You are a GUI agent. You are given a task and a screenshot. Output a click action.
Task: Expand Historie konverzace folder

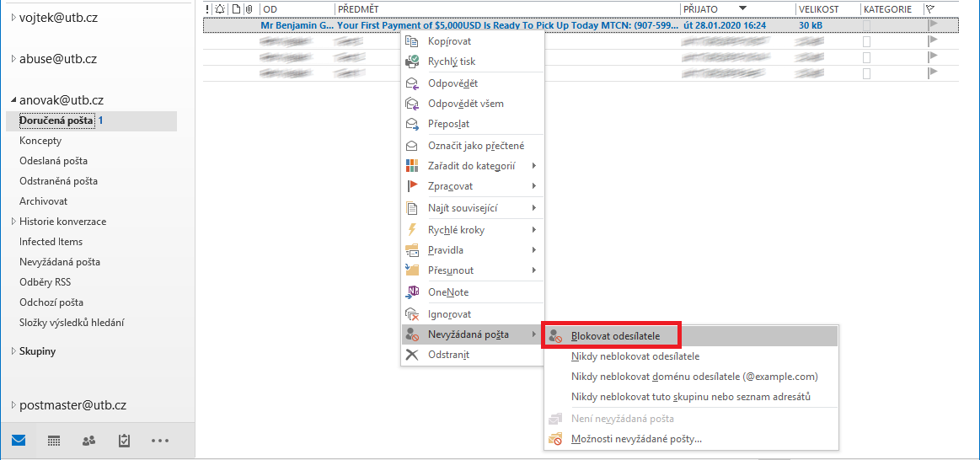13,222
